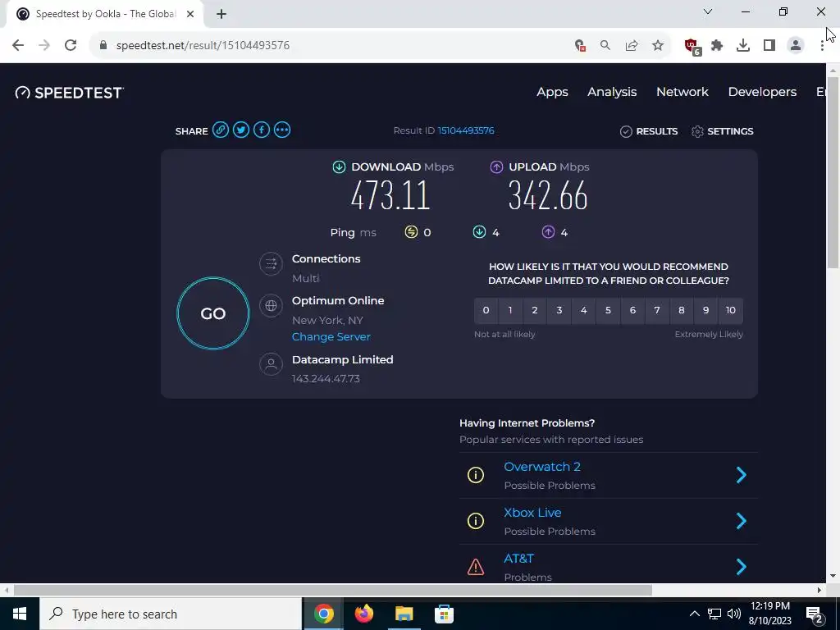Click the Xbox Live info icon

[x=475, y=521]
